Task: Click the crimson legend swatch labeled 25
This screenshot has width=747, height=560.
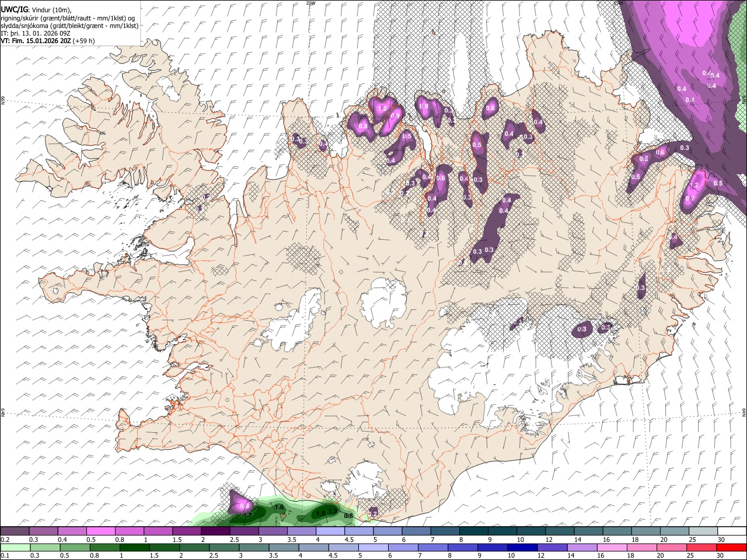Action: tap(703, 547)
